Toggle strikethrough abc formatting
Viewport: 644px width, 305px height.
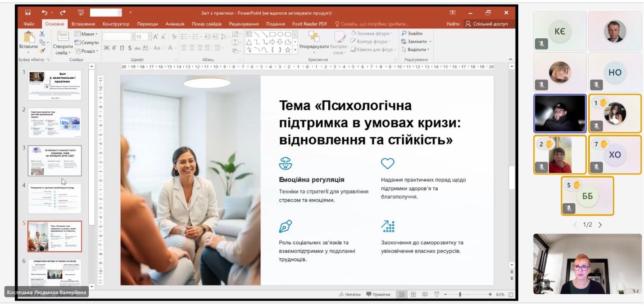click(x=138, y=48)
